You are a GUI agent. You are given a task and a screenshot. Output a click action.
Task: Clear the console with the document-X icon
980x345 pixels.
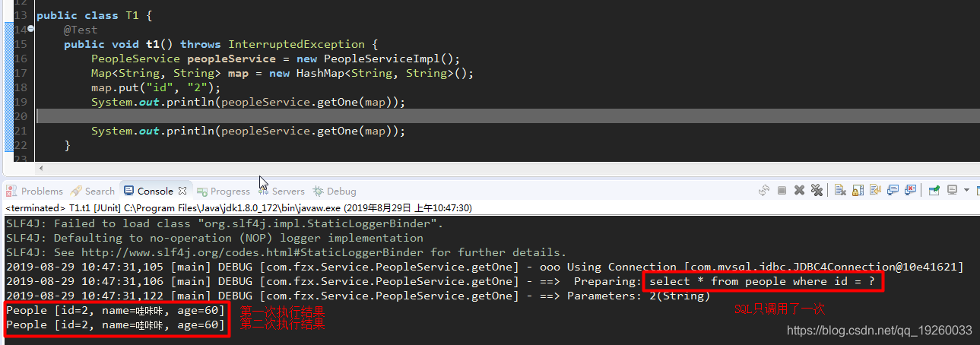click(840, 190)
